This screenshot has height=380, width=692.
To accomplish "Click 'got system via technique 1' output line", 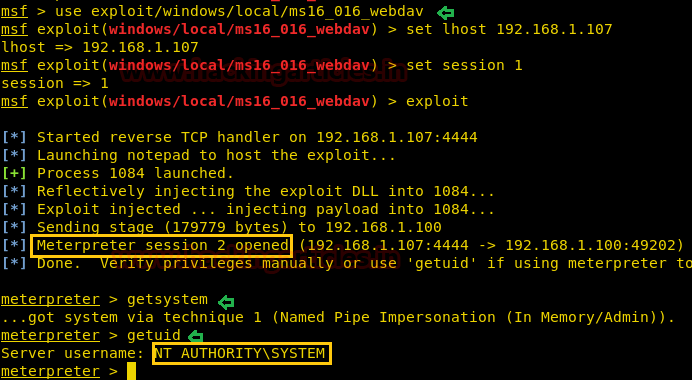I will [x=338, y=317].
